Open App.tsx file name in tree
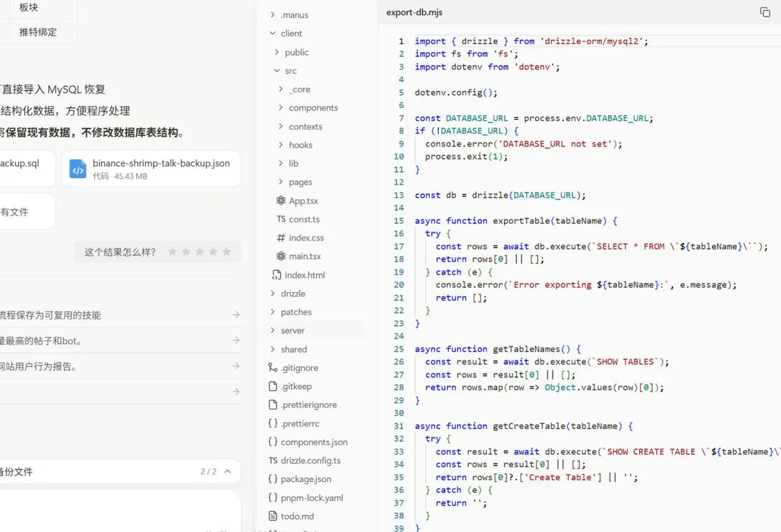The height and width of the screenshot is (532, 781). (x=303, y=201)
